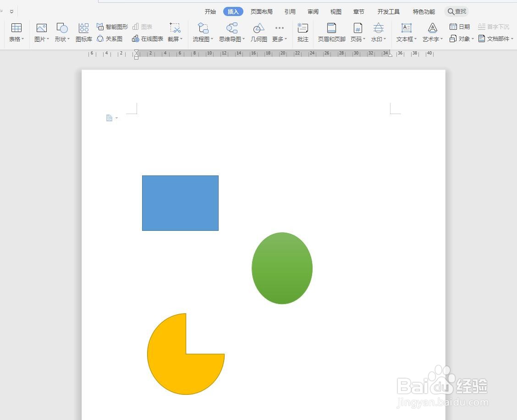Click the greyed 首字下沉 drop cap
Image resolution: width=517 pixels, height=420 pixels.
click(x=493, y=27)
